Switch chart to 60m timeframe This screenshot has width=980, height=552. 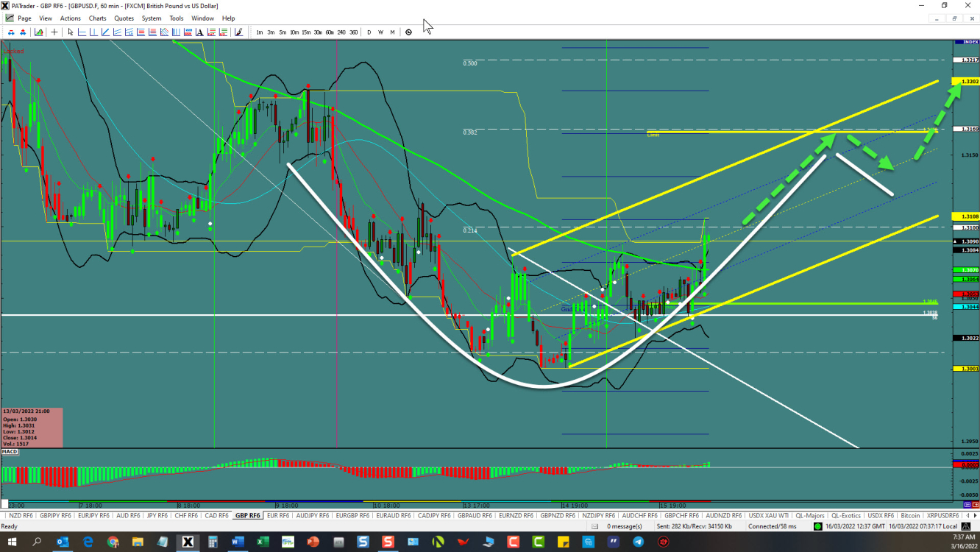point(330,32)
